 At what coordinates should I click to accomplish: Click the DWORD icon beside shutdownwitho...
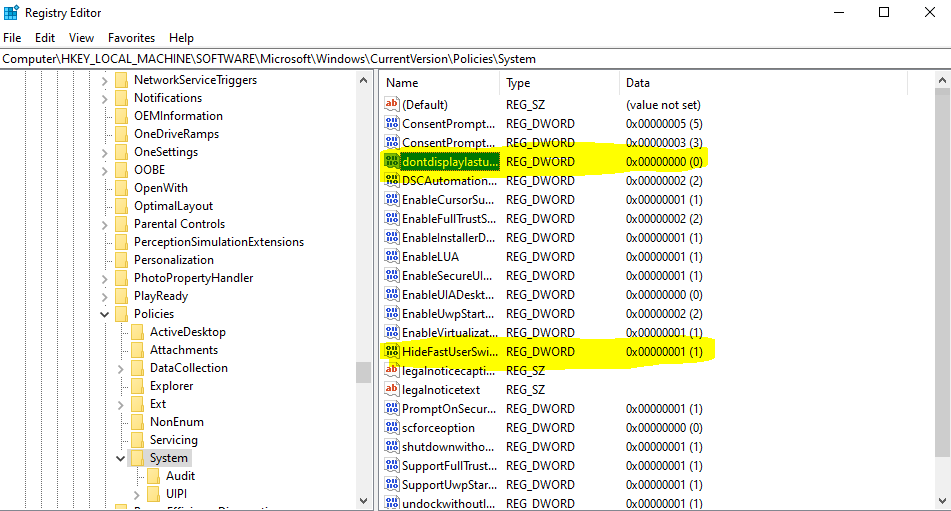click(392, 447)
